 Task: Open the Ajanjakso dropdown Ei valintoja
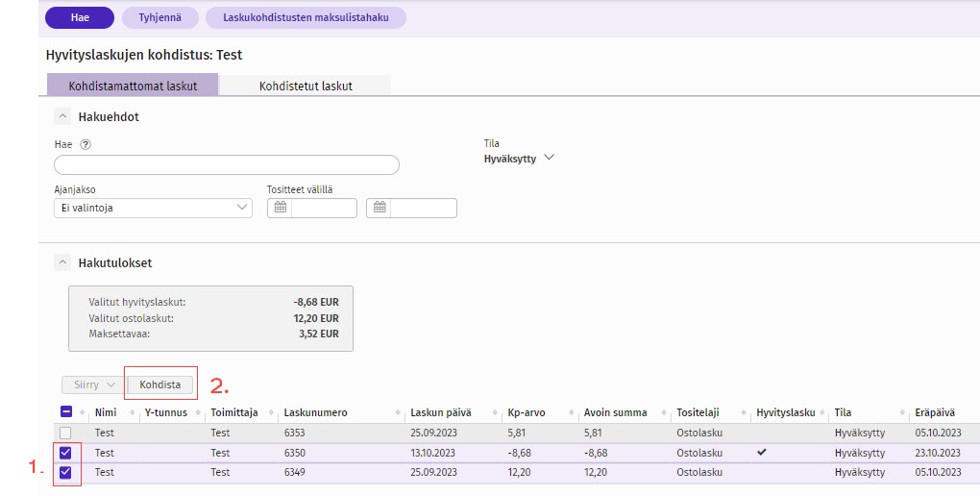153,208
